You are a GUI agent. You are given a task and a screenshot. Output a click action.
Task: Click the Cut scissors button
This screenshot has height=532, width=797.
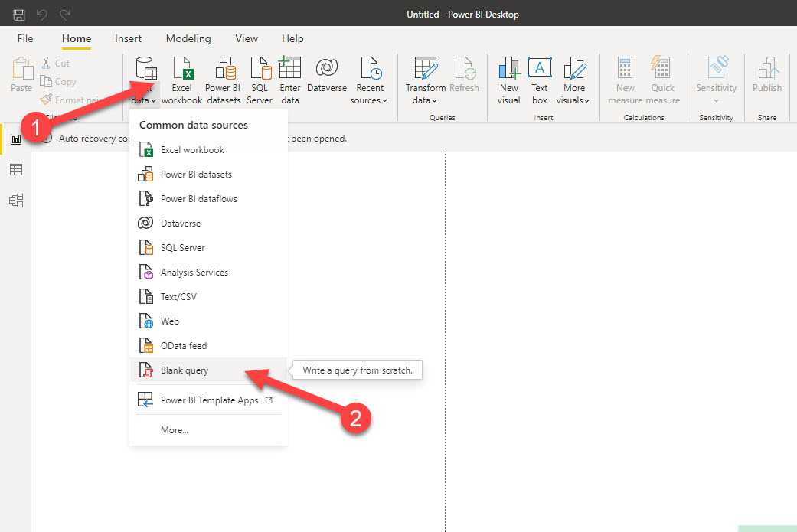(x=55, y=63)
